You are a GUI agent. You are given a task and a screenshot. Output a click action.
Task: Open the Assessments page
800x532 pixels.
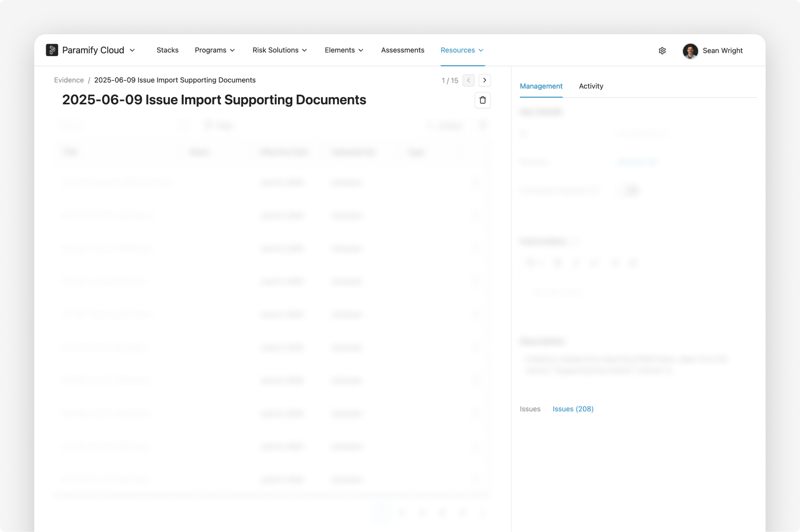(x=402, y=50)
